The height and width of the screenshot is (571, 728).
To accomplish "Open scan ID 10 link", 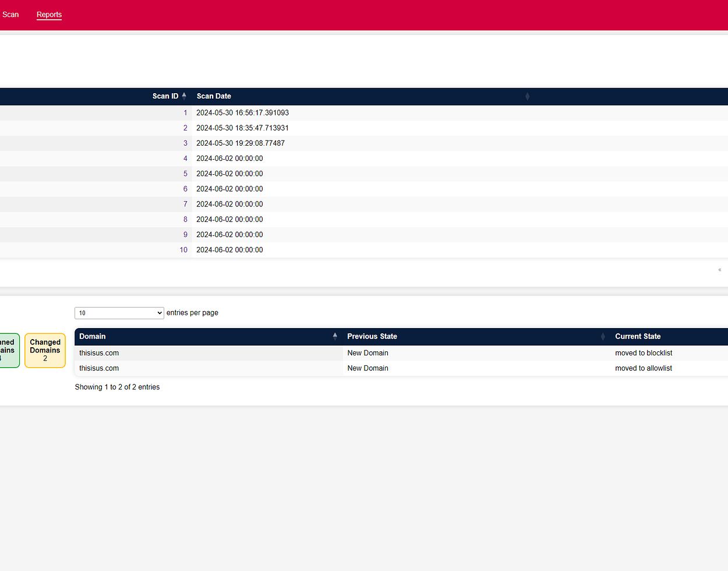I will (183, 250).
